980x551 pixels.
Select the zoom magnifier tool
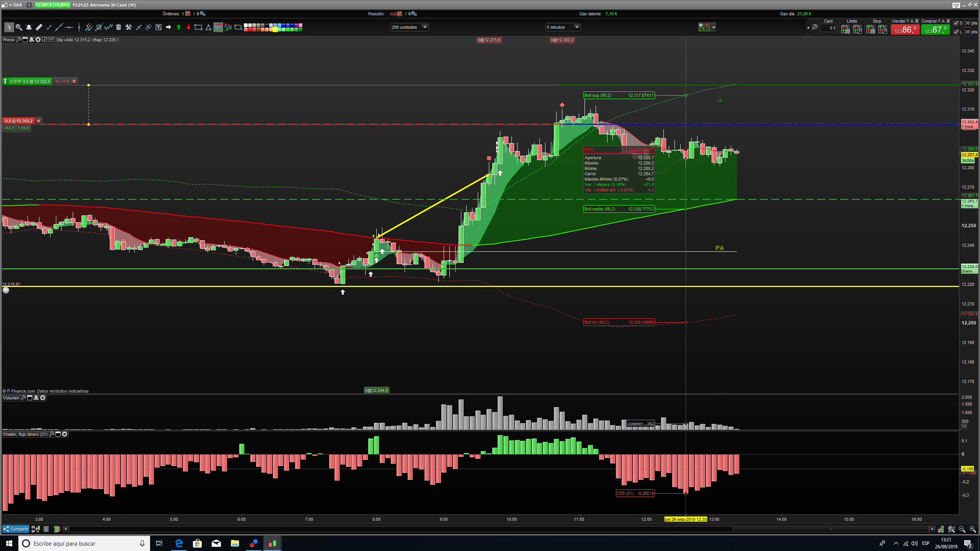(x=19, y=27)
